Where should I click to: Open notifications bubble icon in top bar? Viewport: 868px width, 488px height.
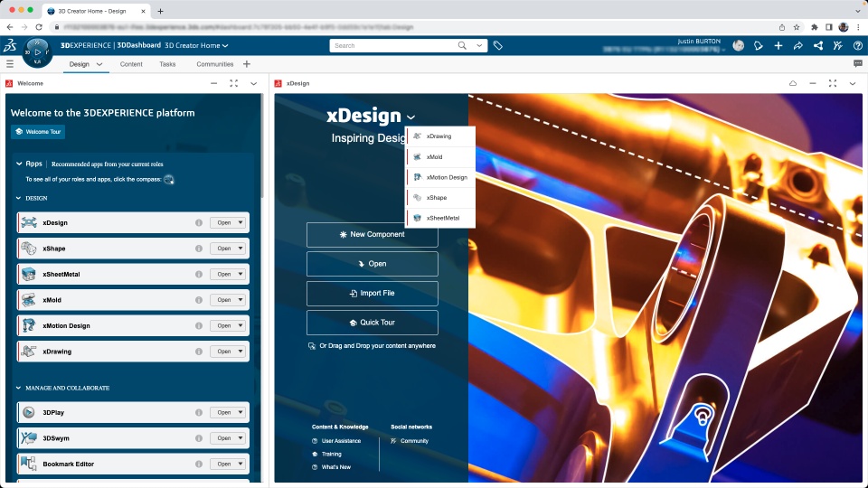point(759,46)
